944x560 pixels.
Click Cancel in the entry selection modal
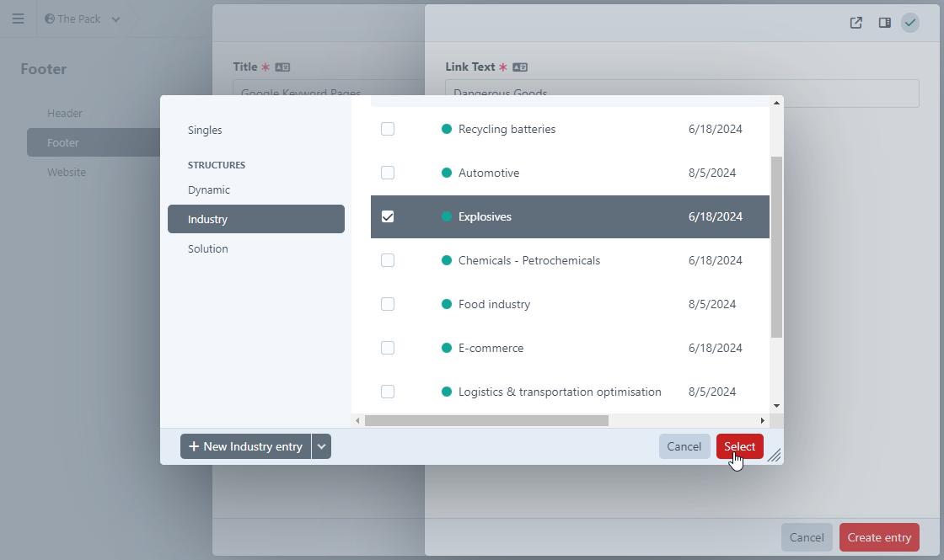tap(684, 446)
